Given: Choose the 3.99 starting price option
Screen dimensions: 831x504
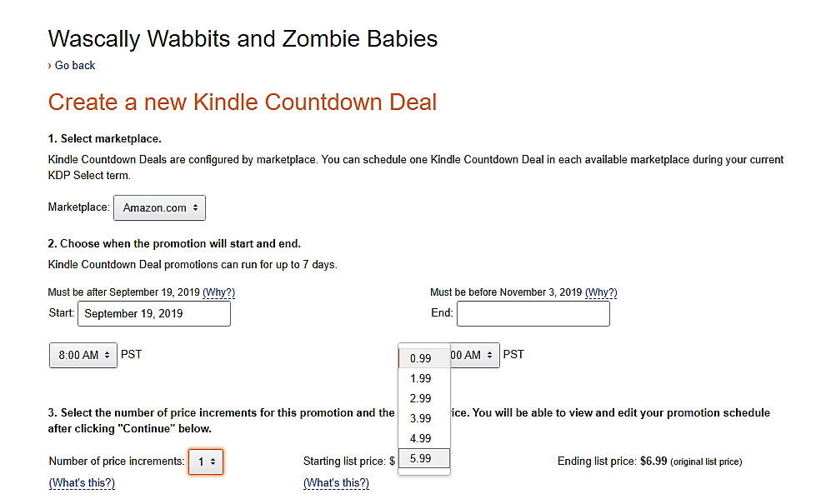Looking at the screenshot, I should (421, 418).
